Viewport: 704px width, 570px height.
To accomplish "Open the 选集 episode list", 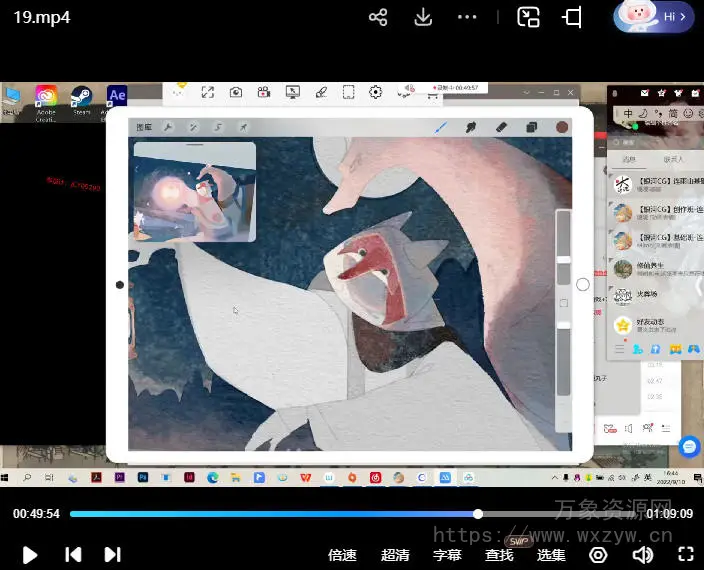I will coord(551,555).
